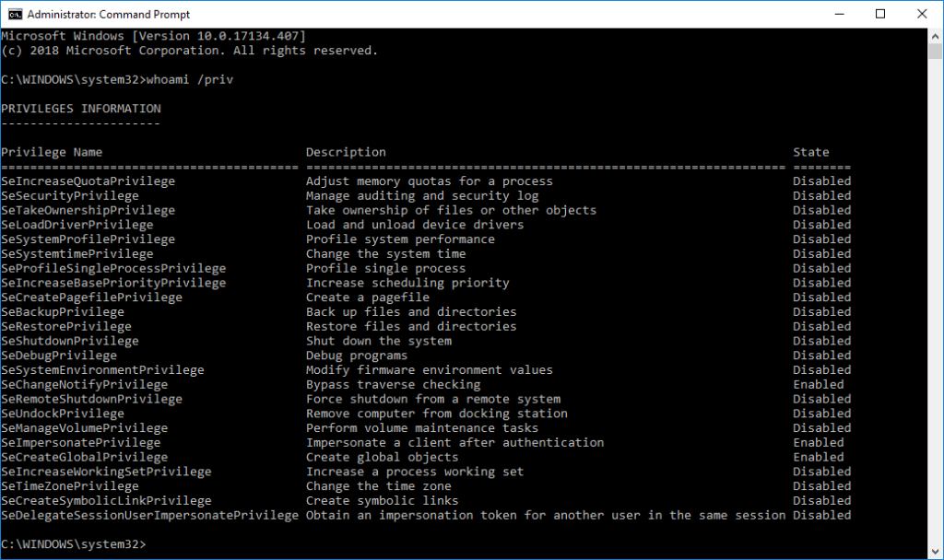Viewport: 944px width, 560px height.
Task: Click the Microsoft Windows version line
Action: click(154, 36)
